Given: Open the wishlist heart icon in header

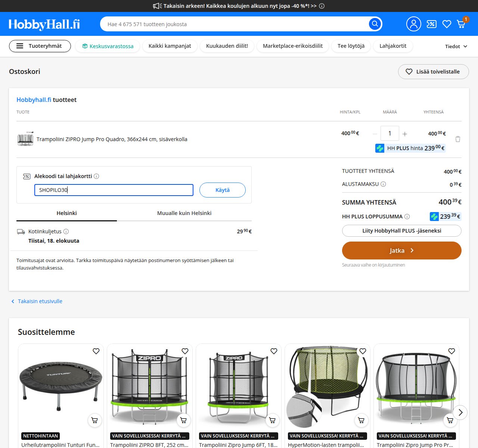Looking at the screenshot, I should click(x=447, y=24).
